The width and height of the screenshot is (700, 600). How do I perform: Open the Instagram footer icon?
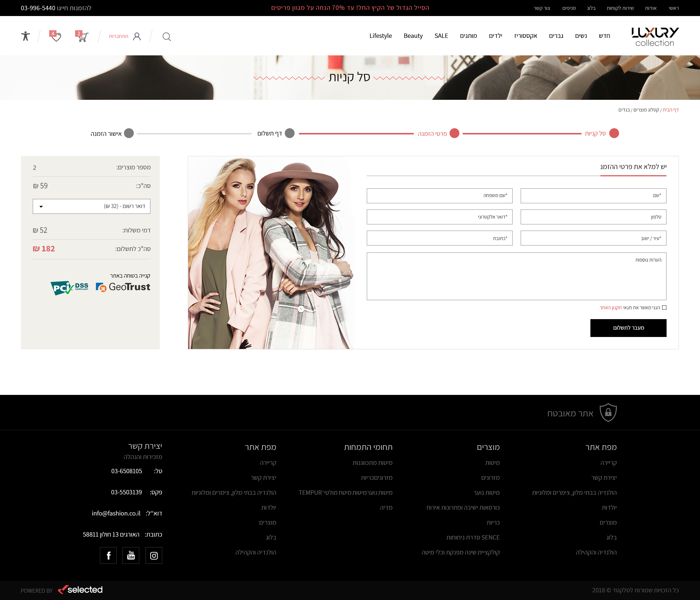[154, 556]
